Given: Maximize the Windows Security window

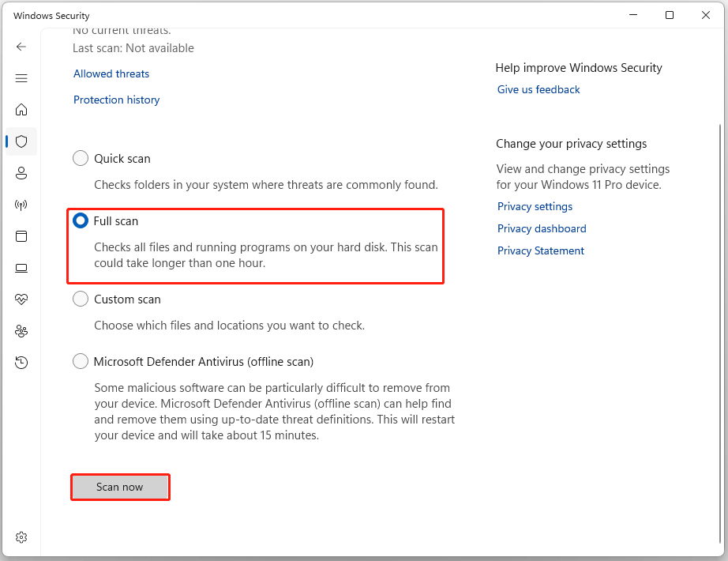Looking at the screenshot, I should click(670, 15).
